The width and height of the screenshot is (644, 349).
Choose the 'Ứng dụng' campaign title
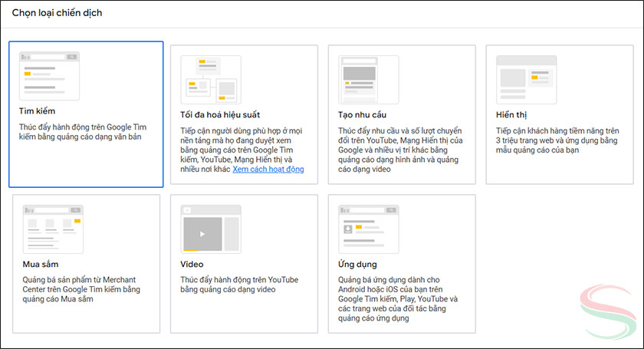click(357, 264)
